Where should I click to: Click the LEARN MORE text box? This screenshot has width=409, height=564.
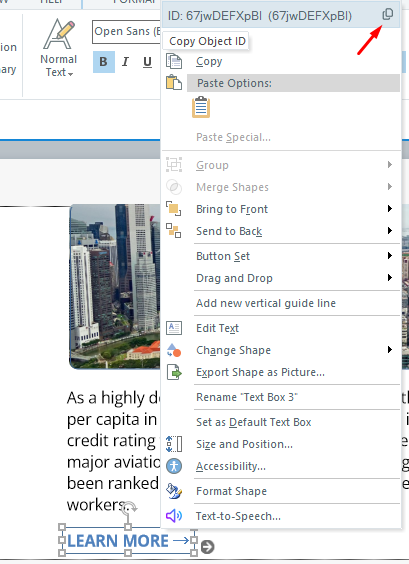[128, 541]
